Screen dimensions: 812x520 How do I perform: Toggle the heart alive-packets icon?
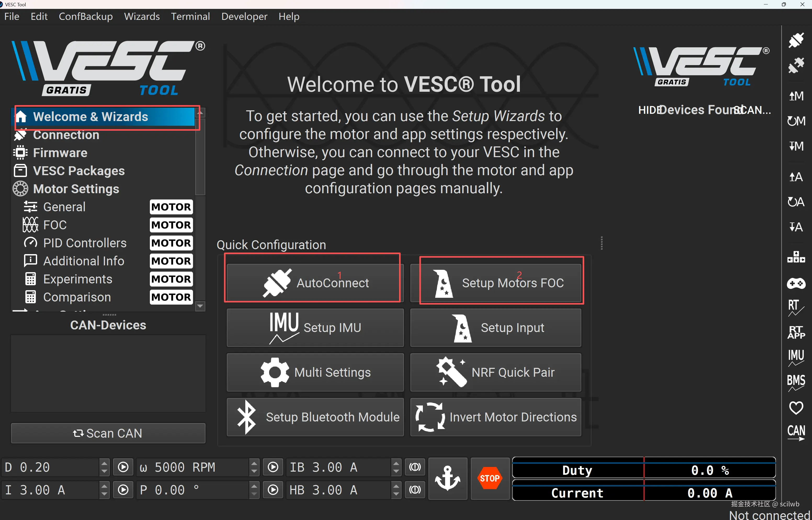pyautogui.click(x=796, y=408)
